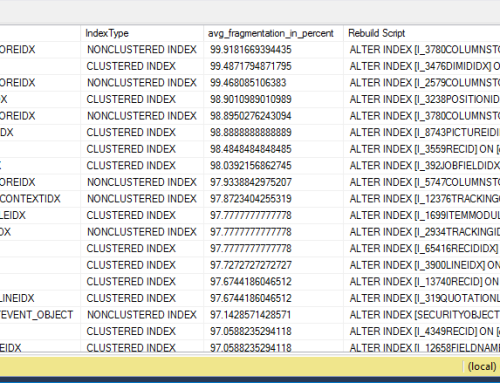Click rebuild script for I_2934TRACKINGID
Image resolution: width=500 pixels, height=383 pixels.
(x=422, y=232)
